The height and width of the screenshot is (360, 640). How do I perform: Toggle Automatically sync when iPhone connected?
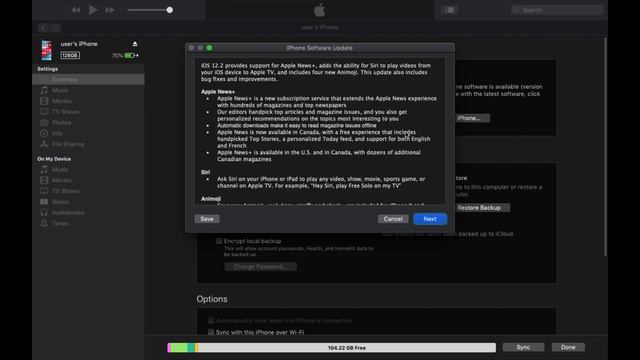[x=211, y=320]
